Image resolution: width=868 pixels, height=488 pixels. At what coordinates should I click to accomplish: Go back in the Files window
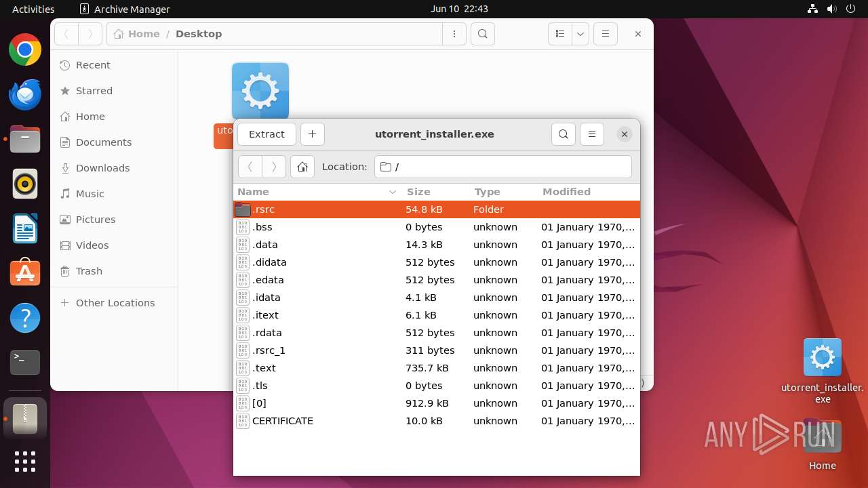coord(66,34)
